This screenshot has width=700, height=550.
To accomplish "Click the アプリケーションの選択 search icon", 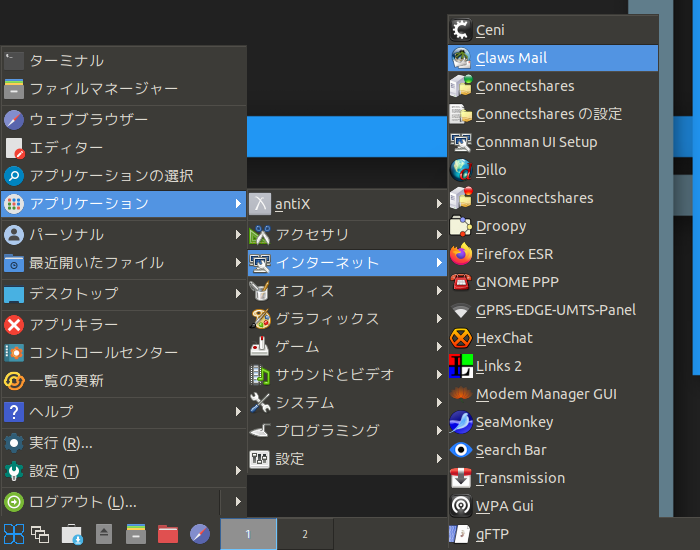I will tap(14, 176).
